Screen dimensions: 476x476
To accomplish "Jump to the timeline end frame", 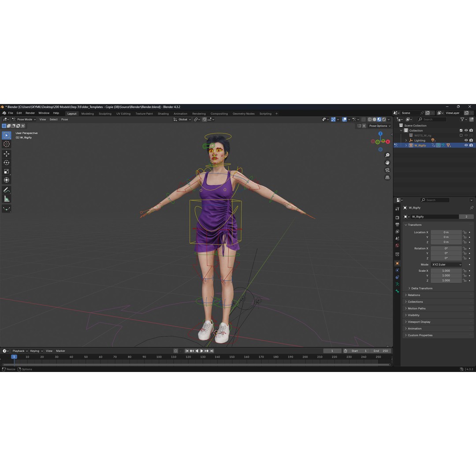I will tap(212, 351).
